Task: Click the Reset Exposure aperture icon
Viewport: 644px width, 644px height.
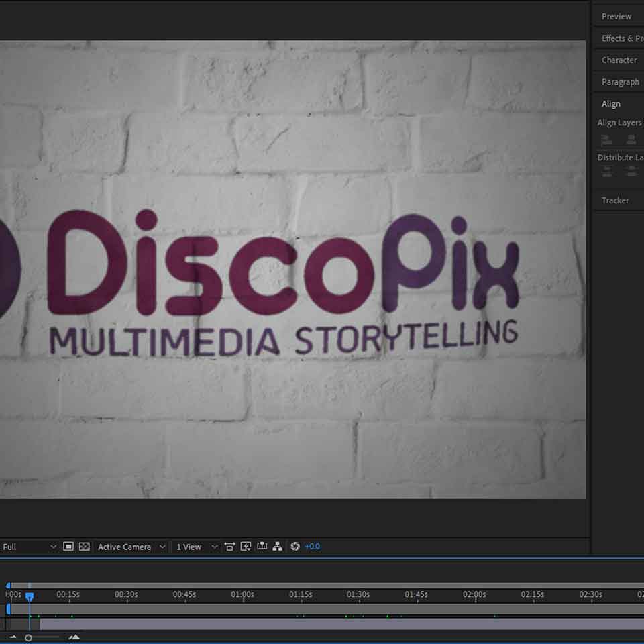Action: coord(295,547)
